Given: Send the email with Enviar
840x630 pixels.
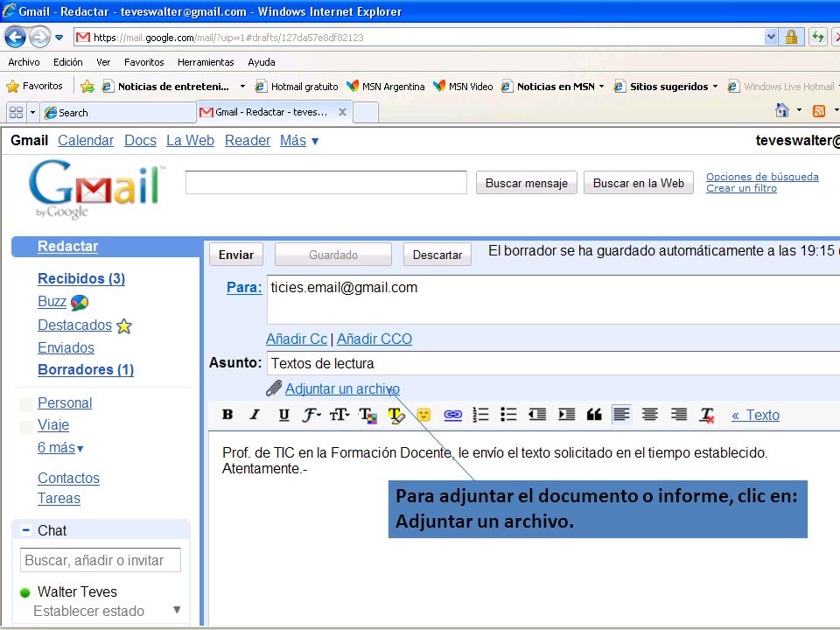Looking at the screenshot, I should point(235,255).
